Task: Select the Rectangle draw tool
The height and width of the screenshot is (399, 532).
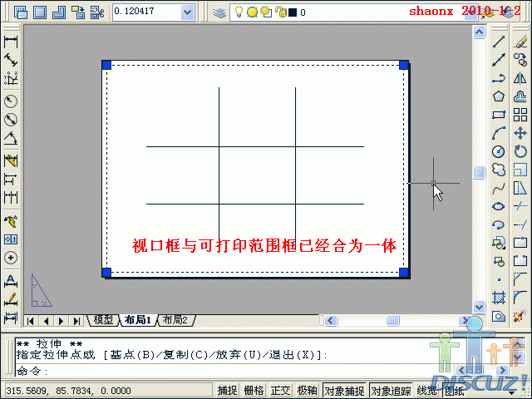Action: point(499,115)
